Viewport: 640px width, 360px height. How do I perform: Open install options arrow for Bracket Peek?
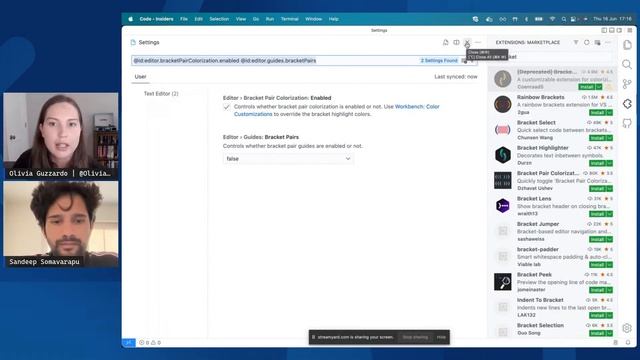pos(609,290)
